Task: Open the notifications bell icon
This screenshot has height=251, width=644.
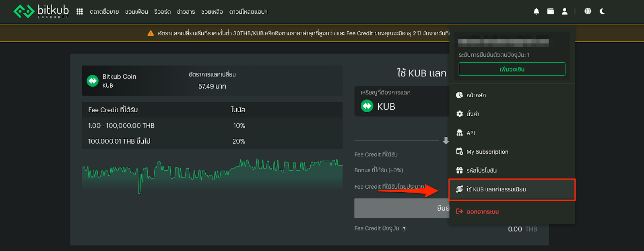Action: tap(536, 11)
